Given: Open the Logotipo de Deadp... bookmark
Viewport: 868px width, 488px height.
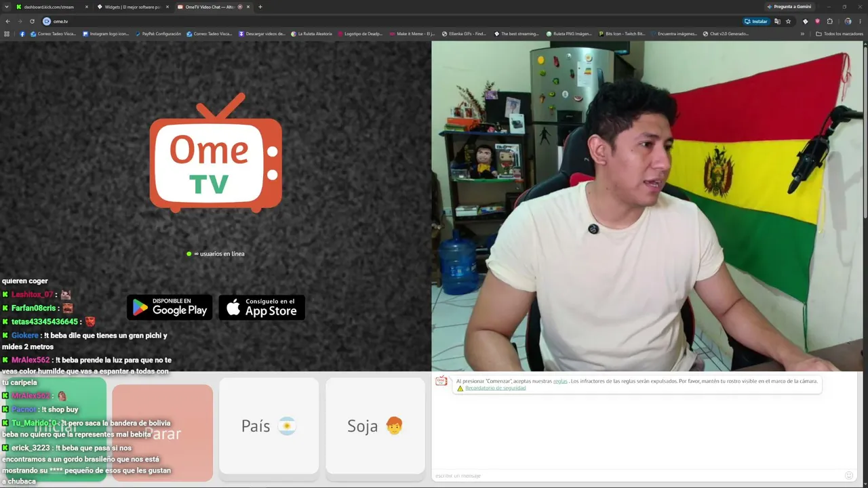Looking at the screenshot, I should click(x=360, y=34).
